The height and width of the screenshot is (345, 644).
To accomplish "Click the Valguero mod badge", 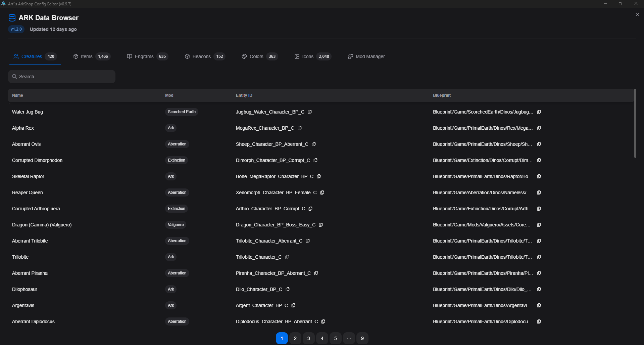I will point(176,225).
